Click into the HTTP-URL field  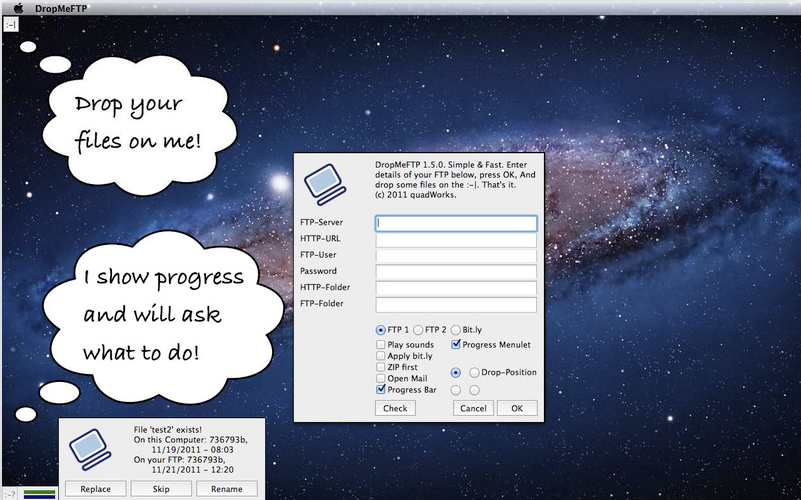coord(456,240)
